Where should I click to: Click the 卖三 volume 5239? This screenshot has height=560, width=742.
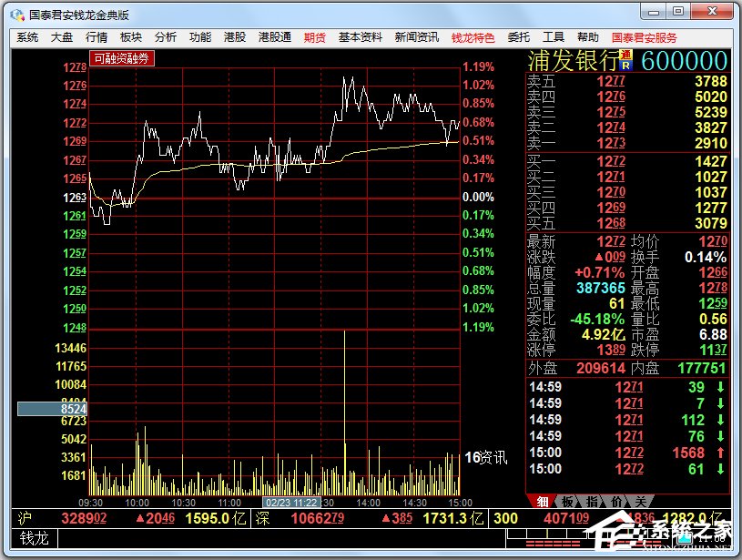point(711,113)
